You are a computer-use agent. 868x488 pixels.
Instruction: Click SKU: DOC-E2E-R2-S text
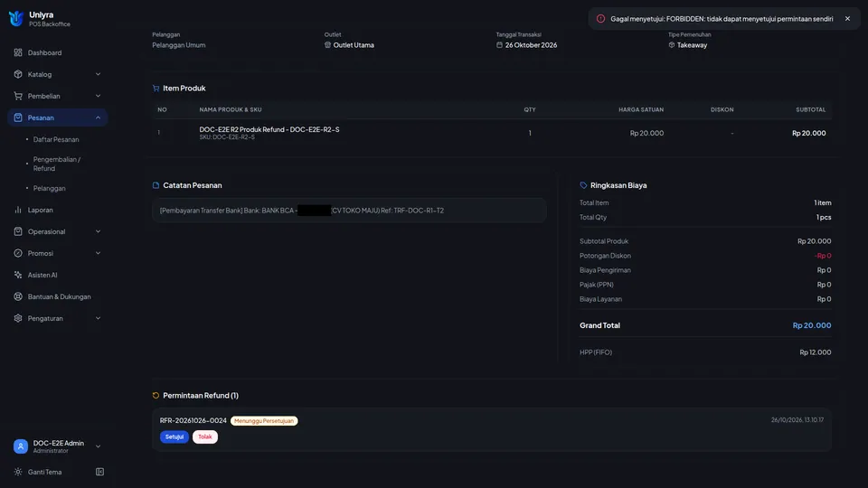click(227, 137)
